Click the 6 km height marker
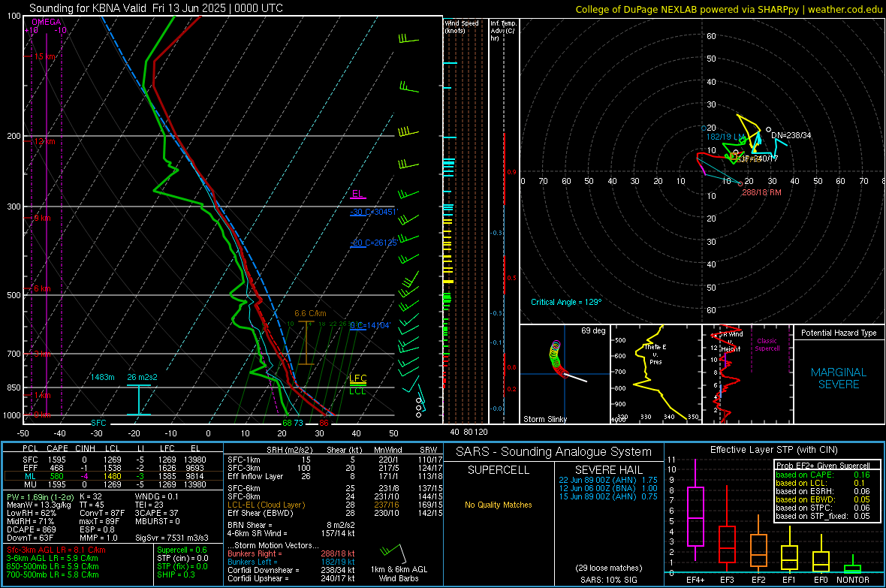Screen dimensions: 886x588 pos(42,288)
